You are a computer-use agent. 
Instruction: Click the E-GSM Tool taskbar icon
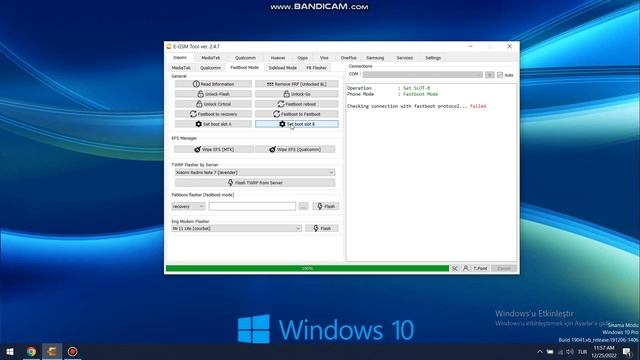52,351
